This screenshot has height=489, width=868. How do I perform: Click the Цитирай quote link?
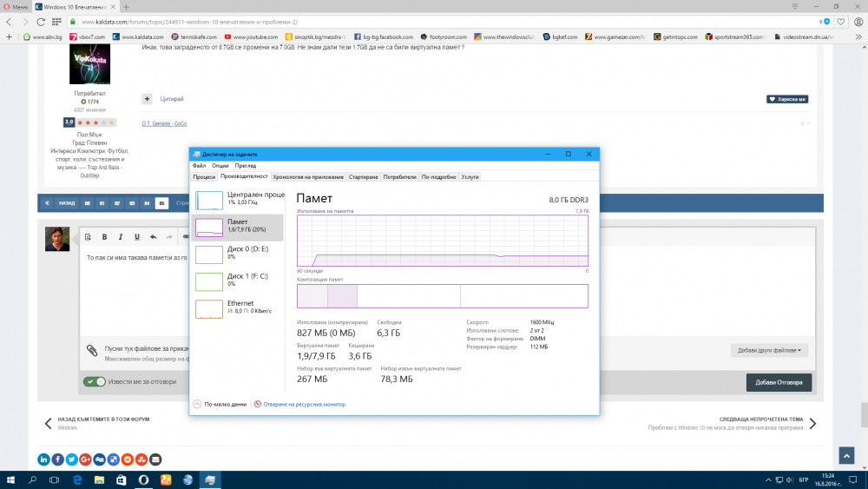tap(172, 98)
